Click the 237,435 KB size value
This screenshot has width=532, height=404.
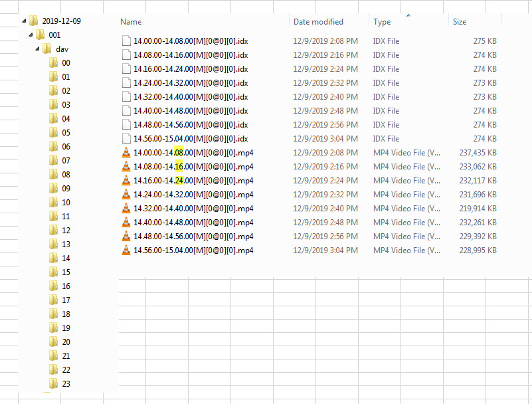478,153
